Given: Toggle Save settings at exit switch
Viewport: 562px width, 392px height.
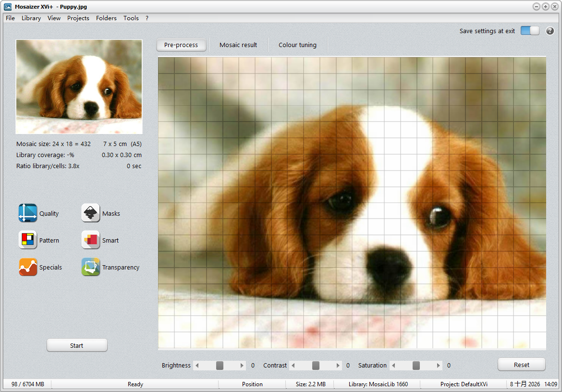Looking at the screenshot, I should tap(530, 31).
